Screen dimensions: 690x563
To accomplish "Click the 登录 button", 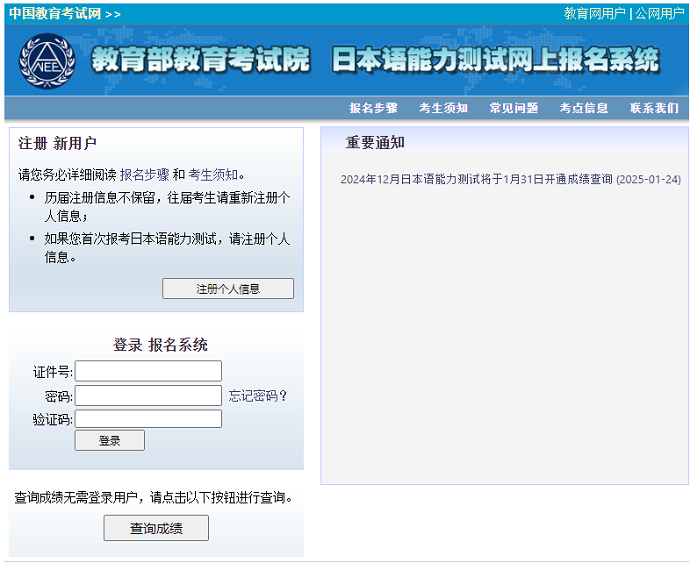I will pyautogui.click(x=110, y=440).
